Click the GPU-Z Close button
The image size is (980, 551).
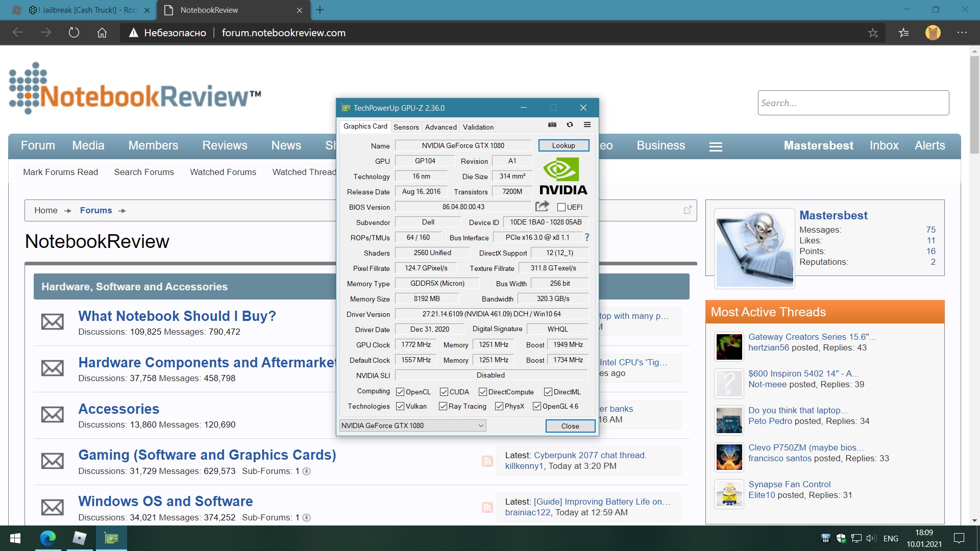570,426
